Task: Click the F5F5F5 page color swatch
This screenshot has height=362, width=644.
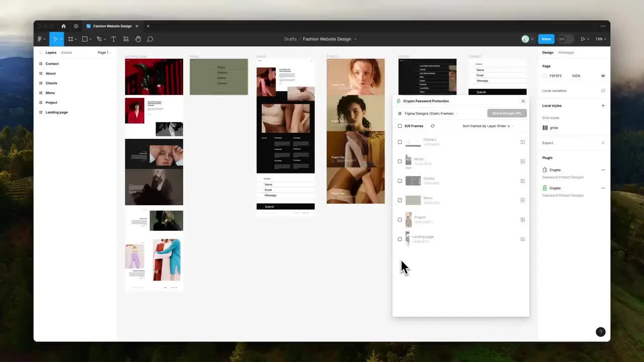Action: [545, 76]
